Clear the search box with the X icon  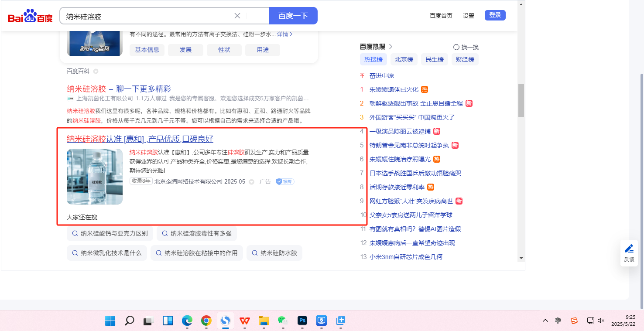[x=237, y=16]
